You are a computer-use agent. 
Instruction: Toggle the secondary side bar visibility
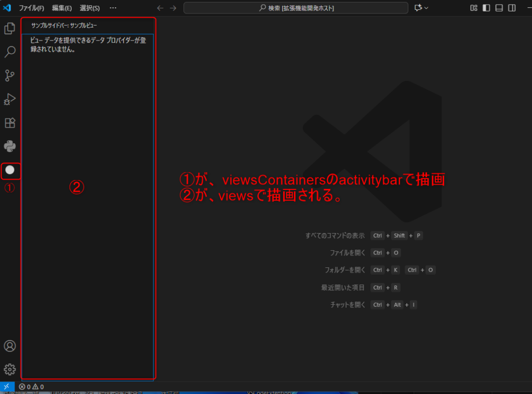(512, 8)
